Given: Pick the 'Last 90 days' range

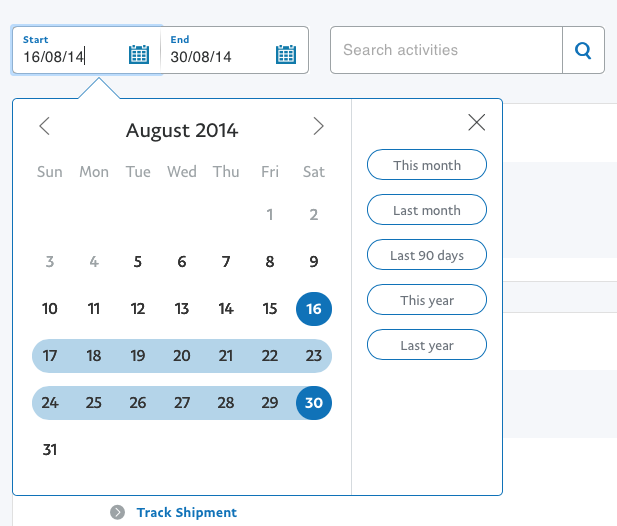Looking at the screenshot, I should (427, 255).
